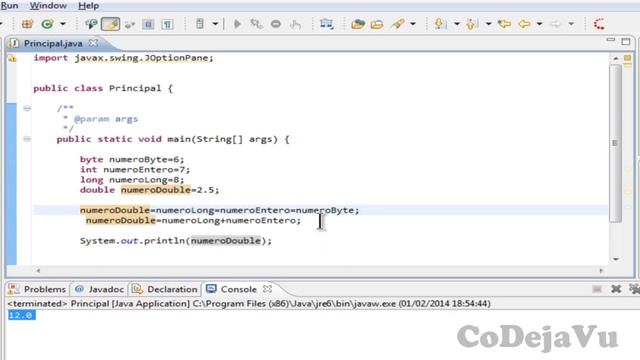Click the Disconnect debug icon
This screenshot has height=360, width=640.
click(256, 24)
